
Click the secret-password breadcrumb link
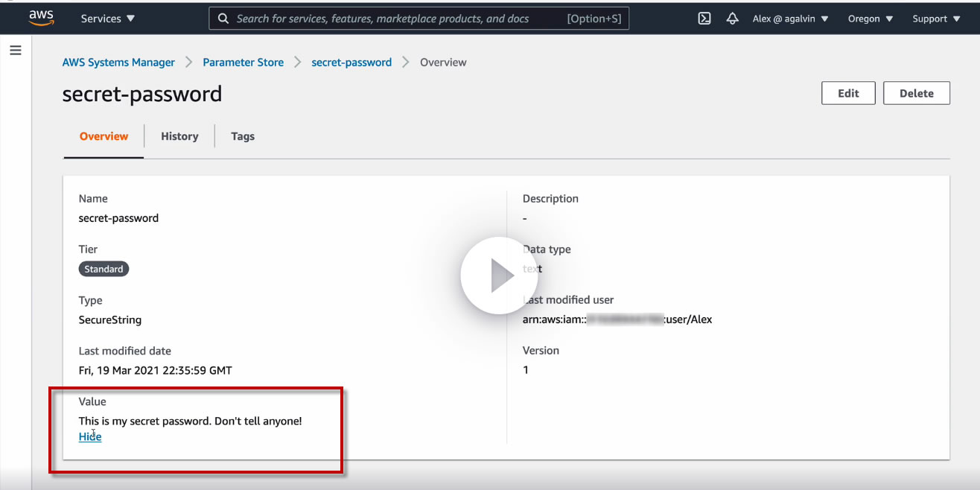point(351,63)
